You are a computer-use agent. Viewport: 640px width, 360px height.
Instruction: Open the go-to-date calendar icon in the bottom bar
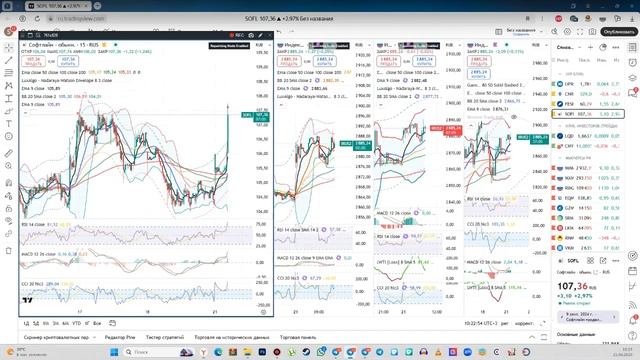point(113,323)
